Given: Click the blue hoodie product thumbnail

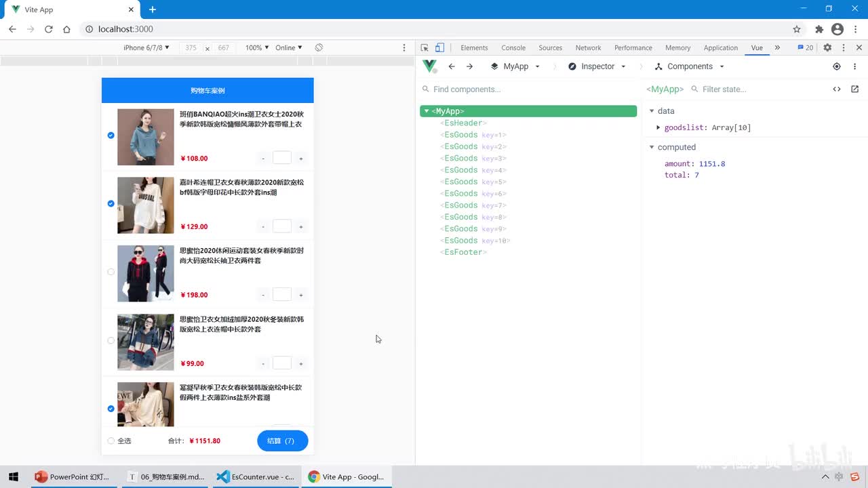Looking at the screenshot, I should (145, 137).
